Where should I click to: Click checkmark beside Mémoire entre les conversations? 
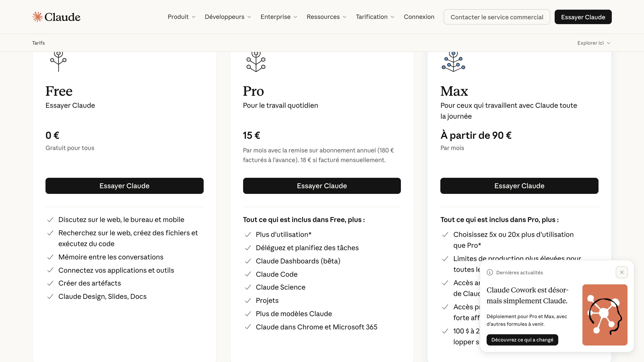50,257
